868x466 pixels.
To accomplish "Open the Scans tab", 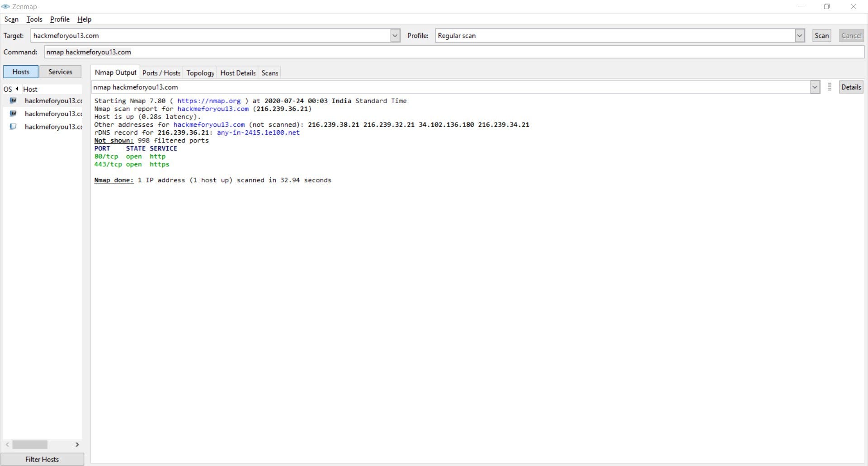I will (x=270, y=73).
